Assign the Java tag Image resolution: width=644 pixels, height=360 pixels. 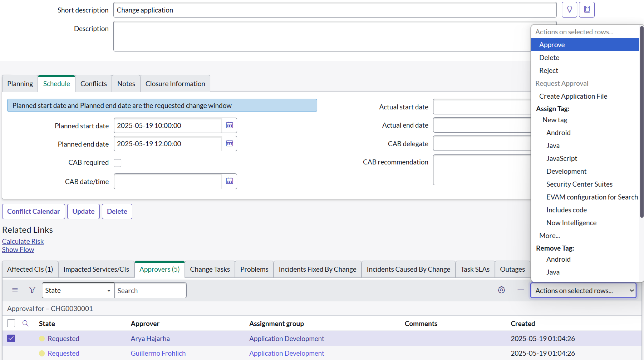point(585,146)
